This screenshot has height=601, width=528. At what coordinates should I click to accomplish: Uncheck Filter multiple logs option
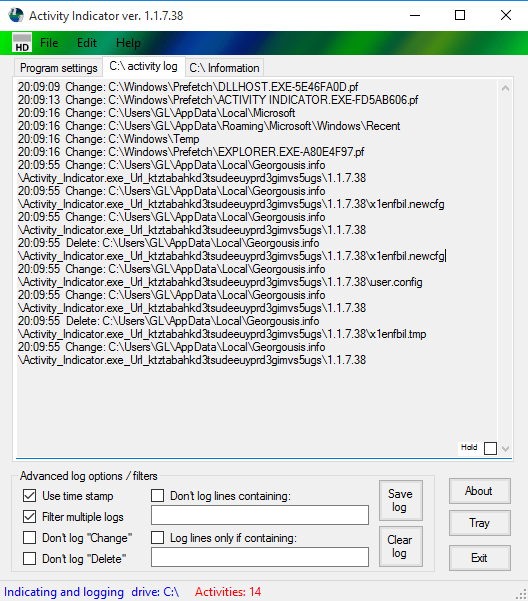[30, 517]
